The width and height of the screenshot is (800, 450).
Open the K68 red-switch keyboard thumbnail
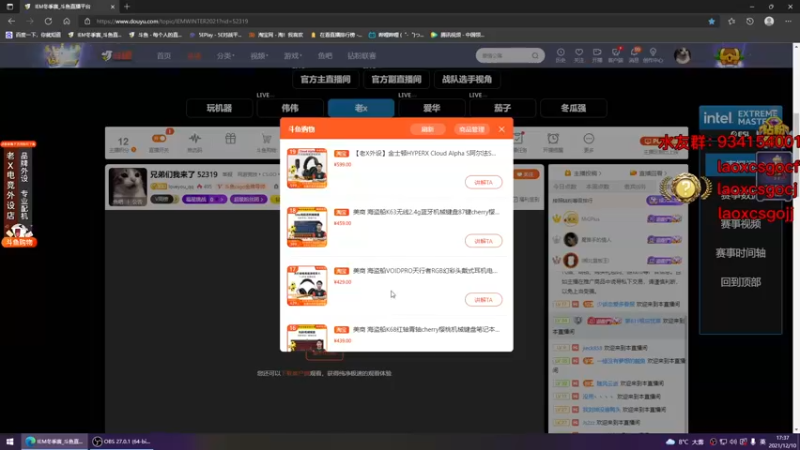pyautogui.click(x=307, y=338)
